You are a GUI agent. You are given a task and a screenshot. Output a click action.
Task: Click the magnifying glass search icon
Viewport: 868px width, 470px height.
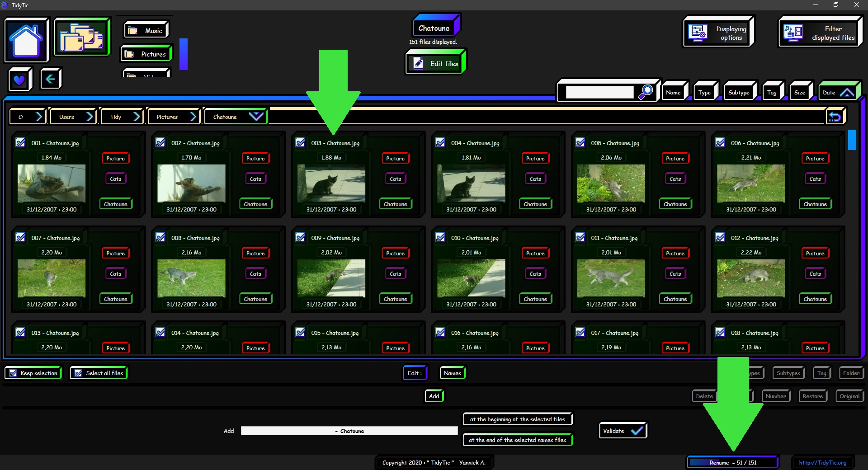(x=646, y=92)
